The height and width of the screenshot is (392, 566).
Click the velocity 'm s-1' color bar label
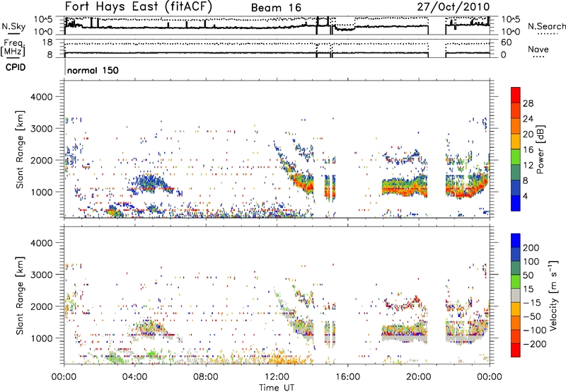point(554,296)
